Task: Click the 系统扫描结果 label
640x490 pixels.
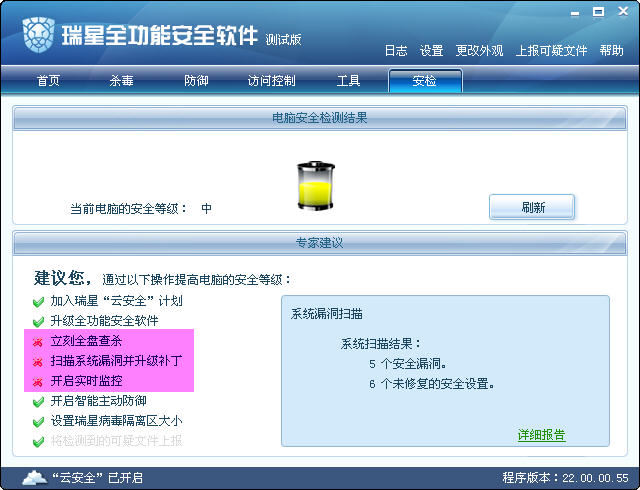Action: point(380,344)
